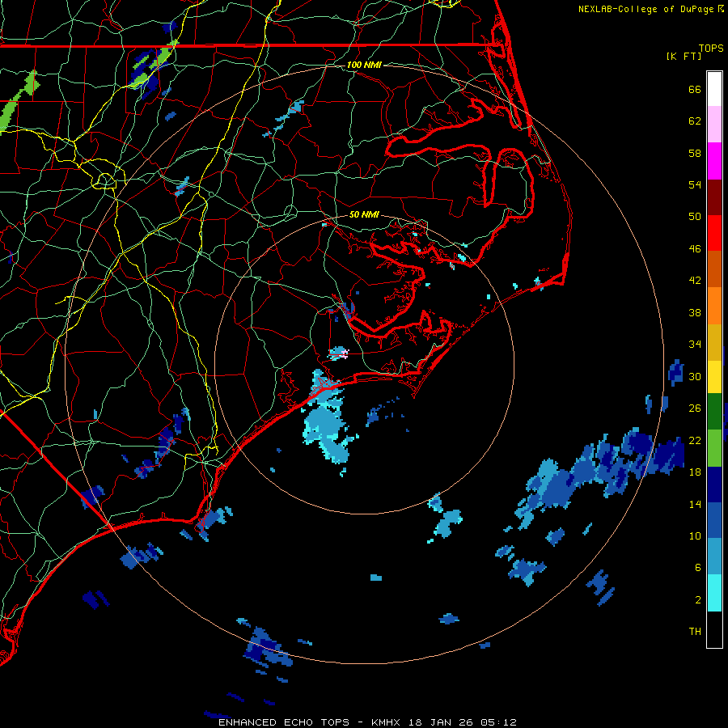Image resolution: width=728 pixels, height=728 pixels.
Task: Click the yellow 30 kft legend swatch
Action: 714,377
